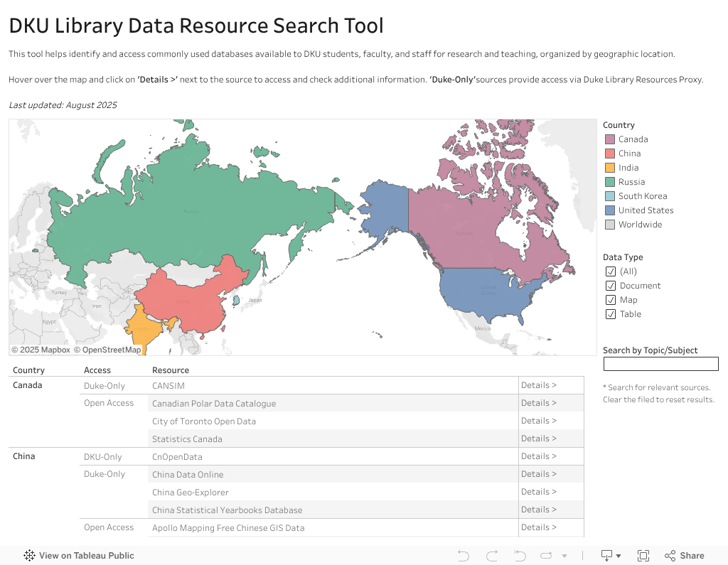The image size is (728, 565).
Task: Select the Russia color swatch in legend
Action: click(609, 182)
